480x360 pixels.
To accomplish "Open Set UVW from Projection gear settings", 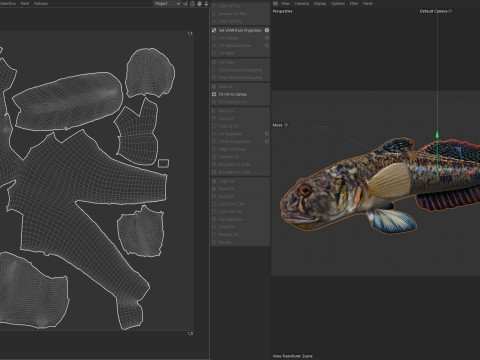I will click(x=267, y=30).
